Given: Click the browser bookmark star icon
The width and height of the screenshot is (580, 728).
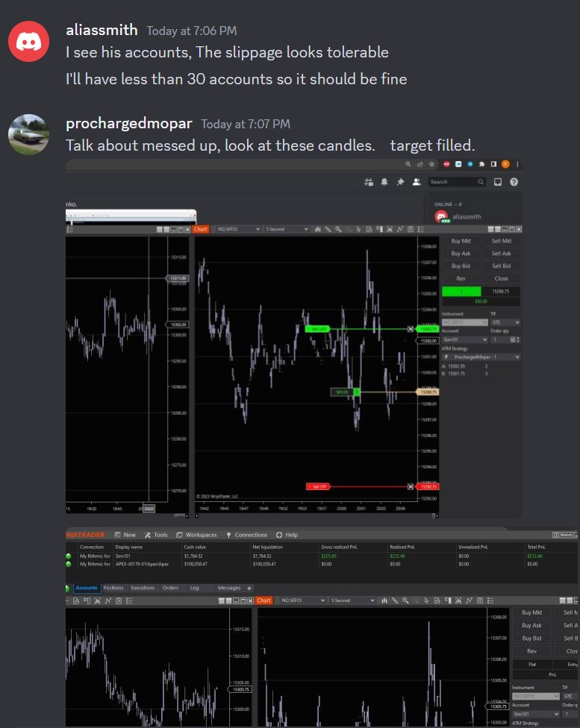Looking at the screenshot, I should (x=431, y=164).
